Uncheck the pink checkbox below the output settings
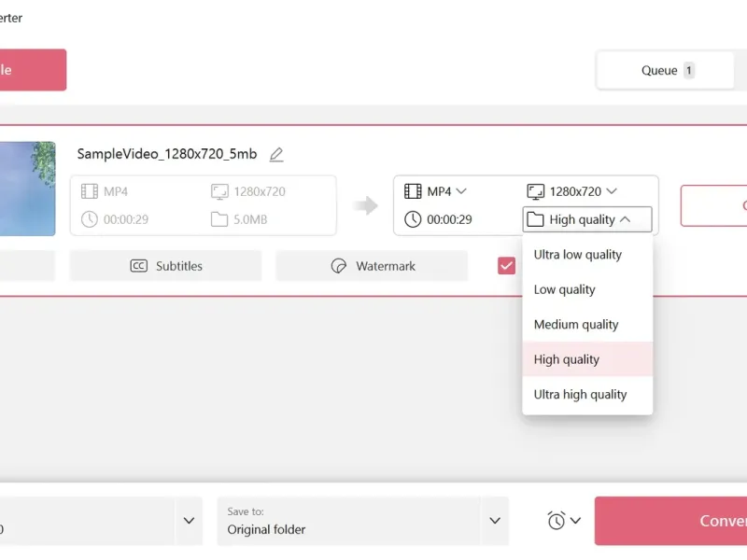The height and width of the screenshot is (560, 747). pyautogui.click(x=507, y=266)
